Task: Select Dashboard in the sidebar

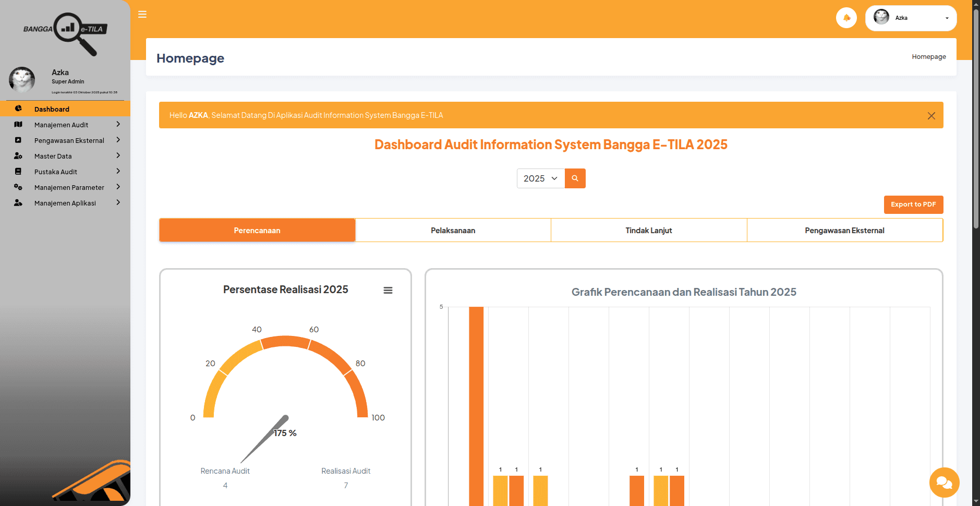Action: [x=52, y=109]
